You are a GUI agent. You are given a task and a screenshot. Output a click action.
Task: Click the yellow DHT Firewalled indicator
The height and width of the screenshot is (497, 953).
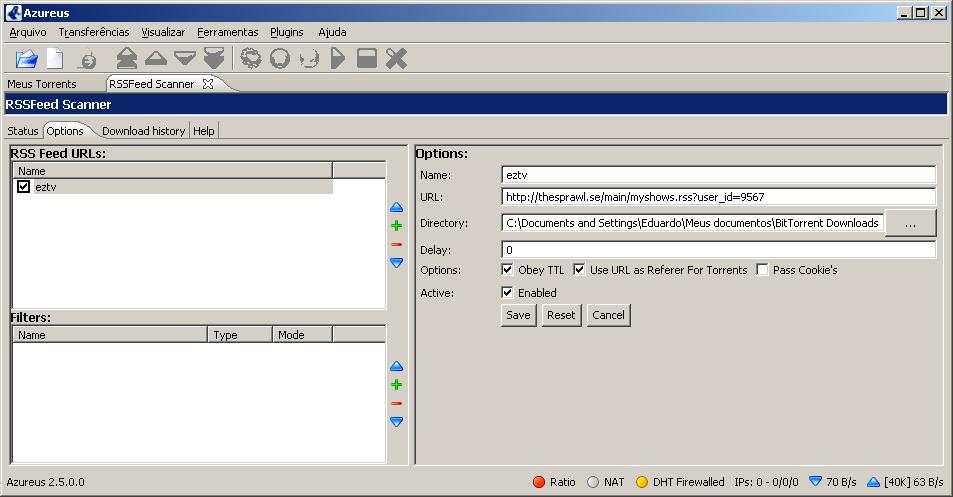point(642,482)
